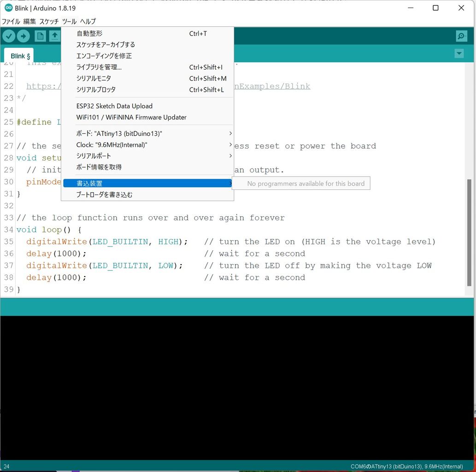Click the loop function comment on line 33
Viewport: 476px width, 472px height.
[x=151, y=218]
